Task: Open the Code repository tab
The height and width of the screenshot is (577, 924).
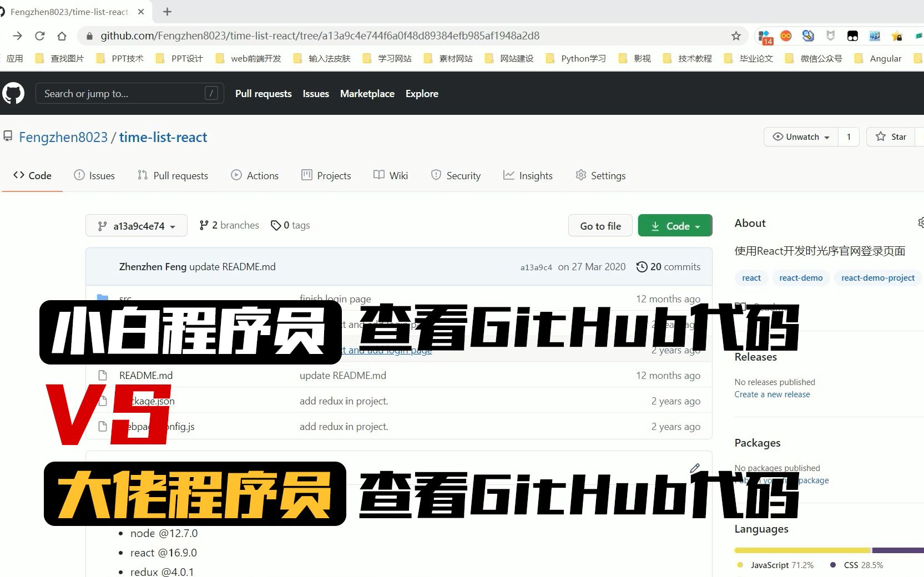Action: (x=32, y=175)
